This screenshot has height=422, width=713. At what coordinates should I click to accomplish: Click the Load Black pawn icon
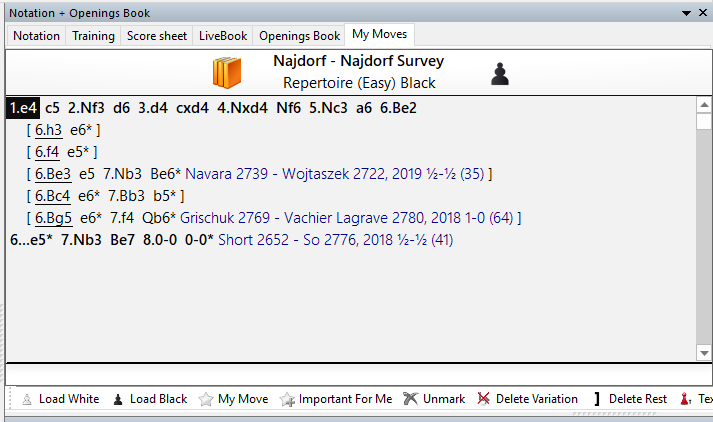[118, 399]
